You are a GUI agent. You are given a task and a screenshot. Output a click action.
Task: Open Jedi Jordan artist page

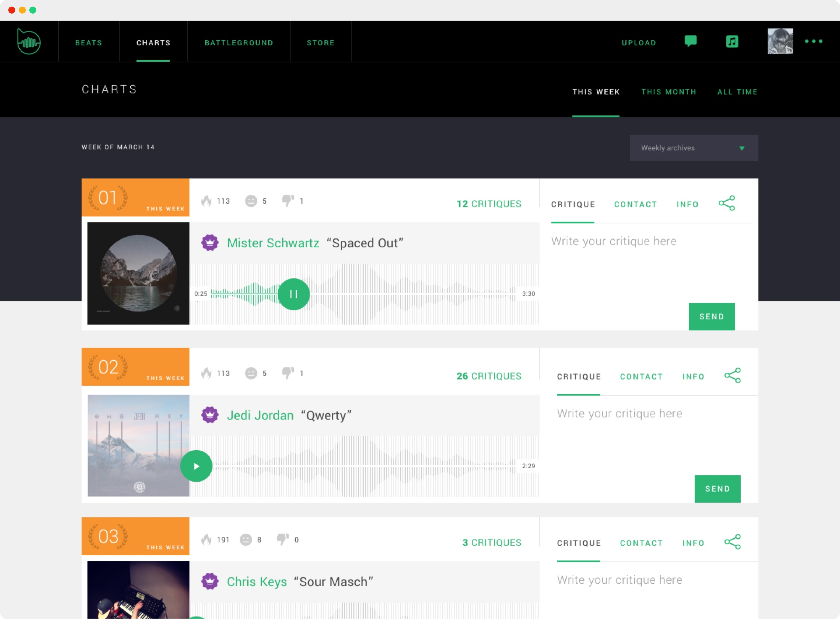(260, 415)
